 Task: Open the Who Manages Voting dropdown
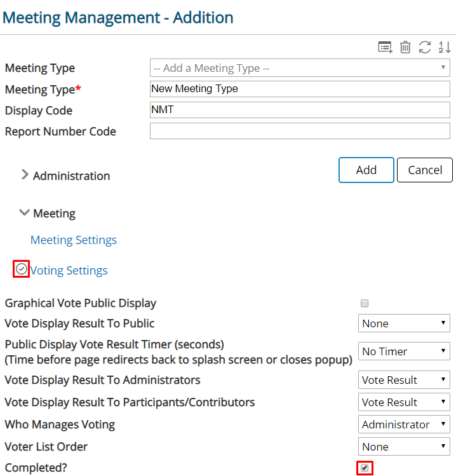404,424
